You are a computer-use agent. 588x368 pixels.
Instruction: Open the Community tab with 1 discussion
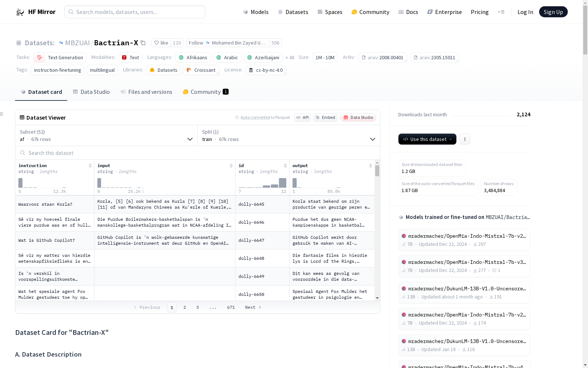tap(206, 92)
